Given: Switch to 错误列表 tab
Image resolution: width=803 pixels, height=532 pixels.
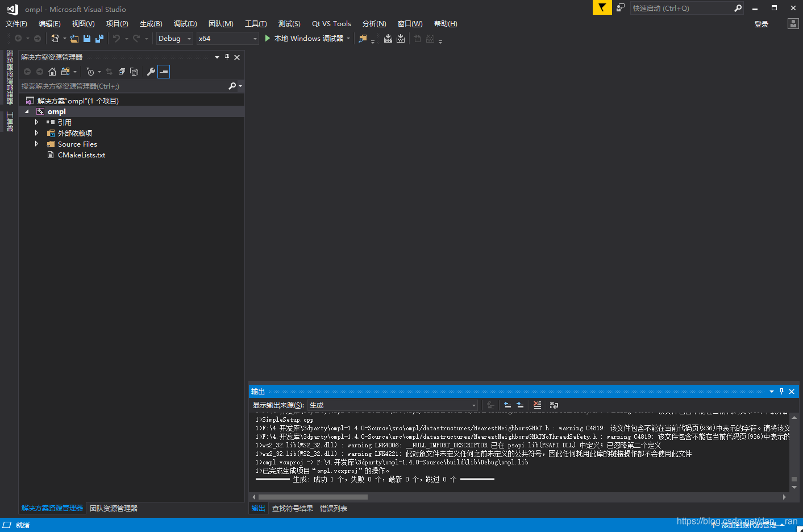Looking at the screenshot, I should coord(334,508).
